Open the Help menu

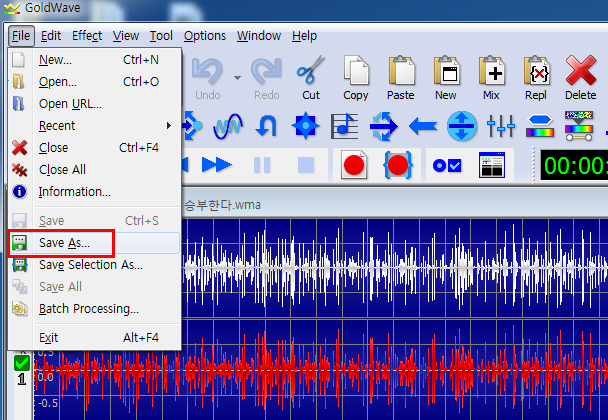[x=304, y=36]
